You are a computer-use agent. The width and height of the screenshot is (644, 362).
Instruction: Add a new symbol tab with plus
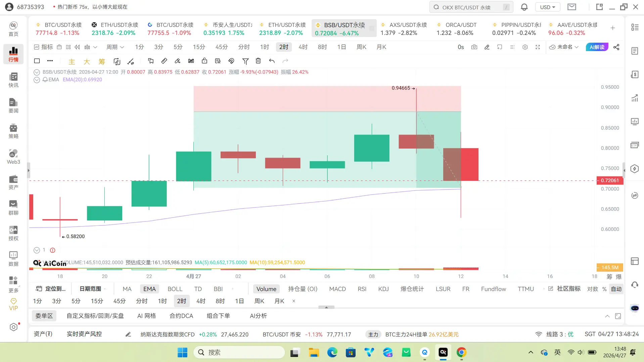pyautogui.click(x=613, y=28)
